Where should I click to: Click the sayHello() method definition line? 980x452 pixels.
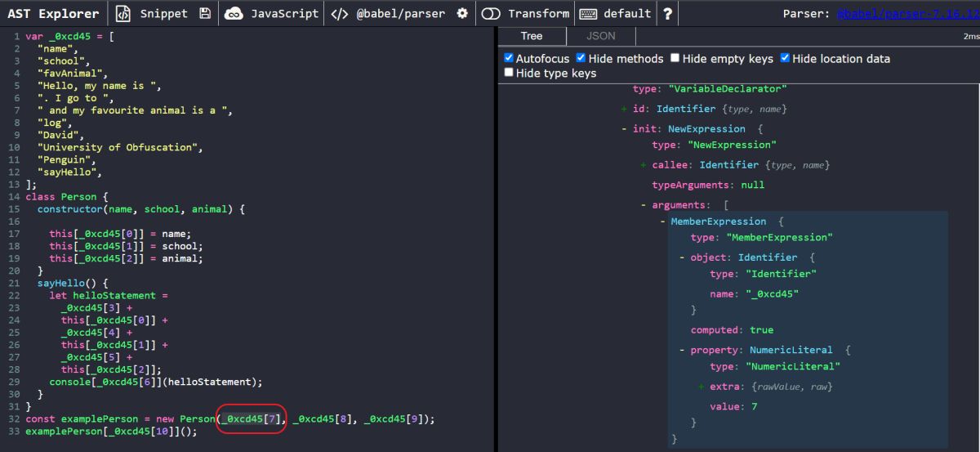click(x=73, y=283)
